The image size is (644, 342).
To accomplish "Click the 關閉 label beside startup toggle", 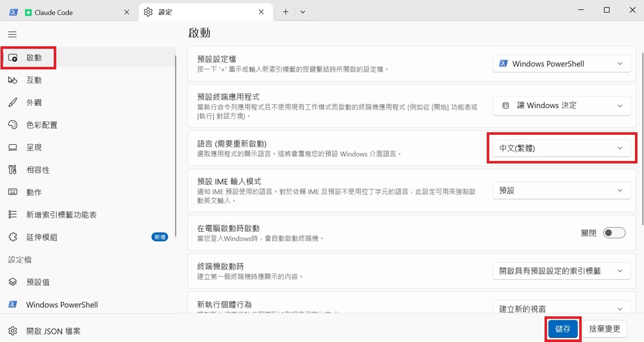I will [589, 233].
